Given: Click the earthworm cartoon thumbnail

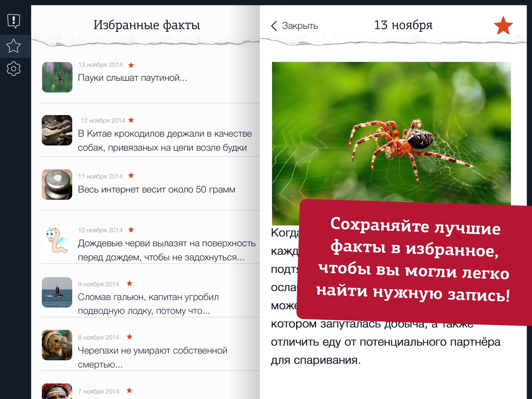Looking at the screenshot, I should pyautogui.click(x=57, y=238).
